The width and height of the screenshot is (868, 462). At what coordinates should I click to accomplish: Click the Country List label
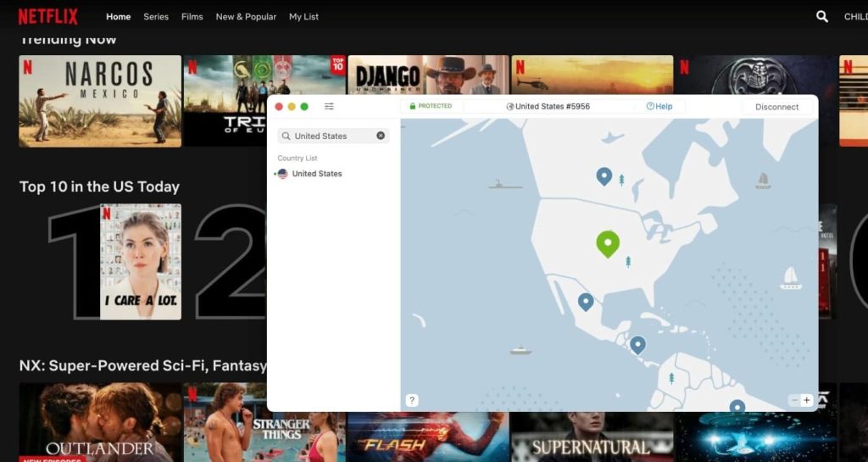pyautogui.click(x=298, y=159)
